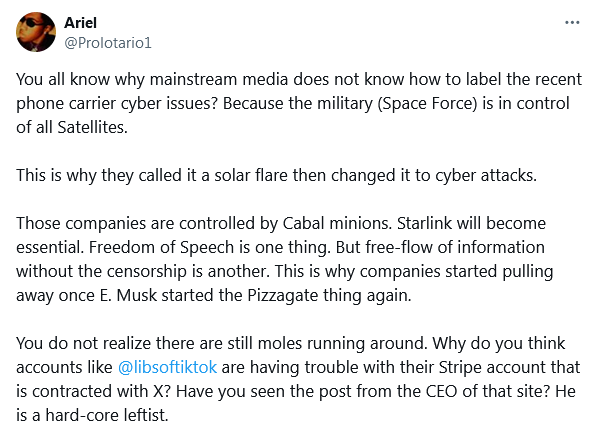Viewport: 598px width, 437px height.
Task: Click the final paragraph about moles running around
Action: [x=298, y=379]
